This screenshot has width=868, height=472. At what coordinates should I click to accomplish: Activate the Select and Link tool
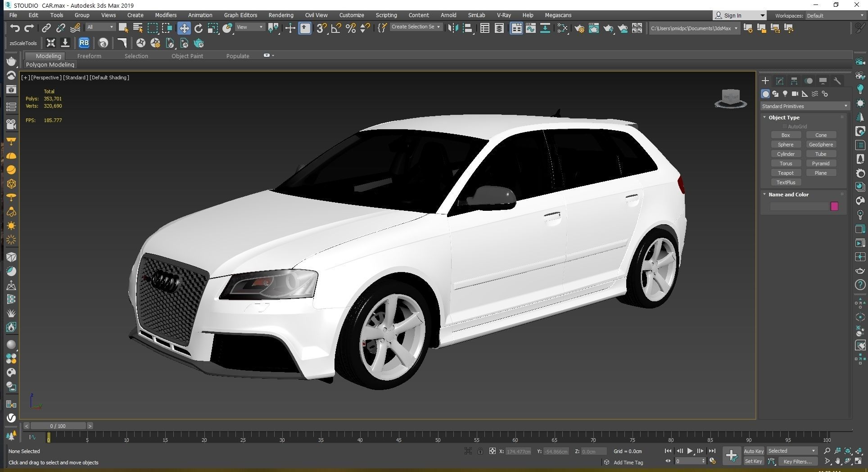pos(46,28)
